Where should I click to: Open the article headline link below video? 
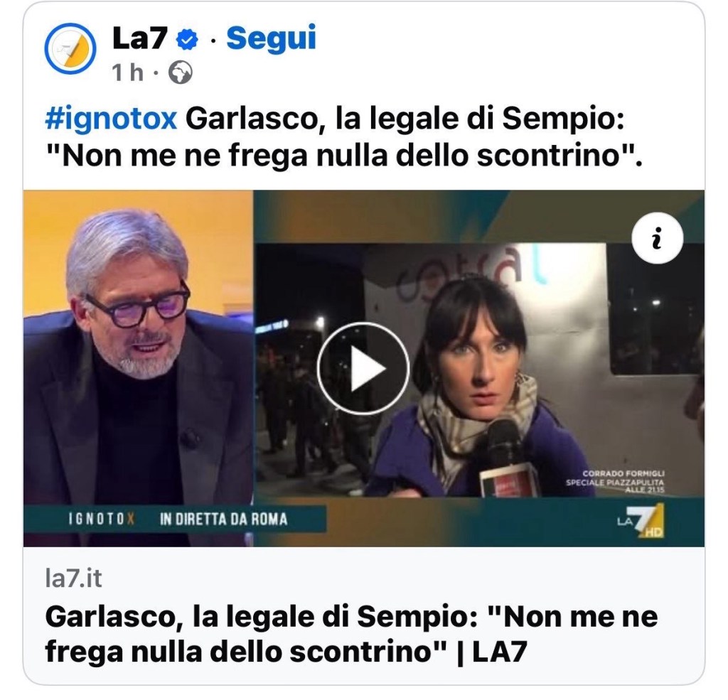click(351, 634)
